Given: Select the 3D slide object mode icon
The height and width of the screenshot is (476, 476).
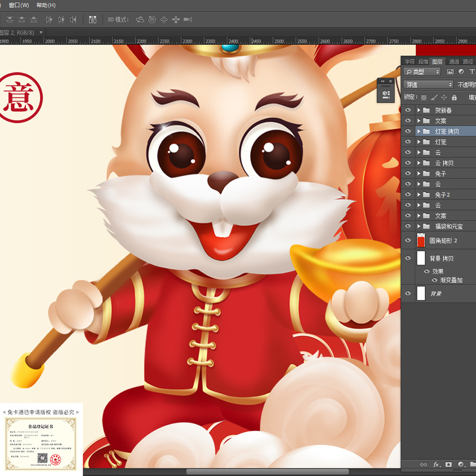Looking at the screenshot, I should click(x=176, y=20).
